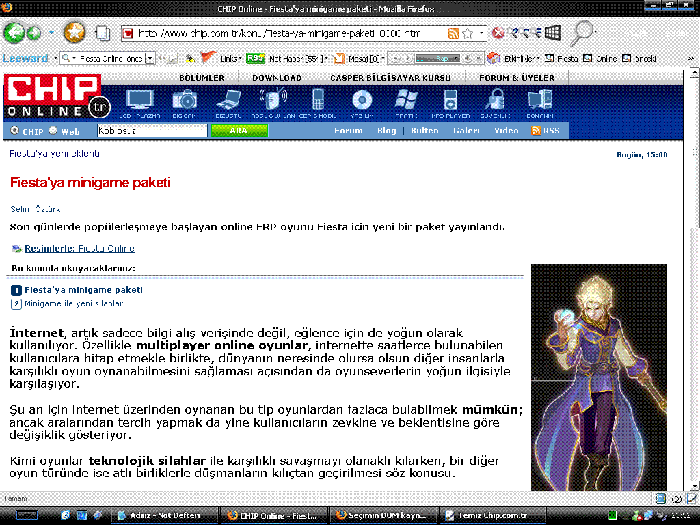This screenshot has width=700, height=525.
Task: Click the new page icon beside bookmarks star
Action: pyautogui.click(x=103, y=33)
